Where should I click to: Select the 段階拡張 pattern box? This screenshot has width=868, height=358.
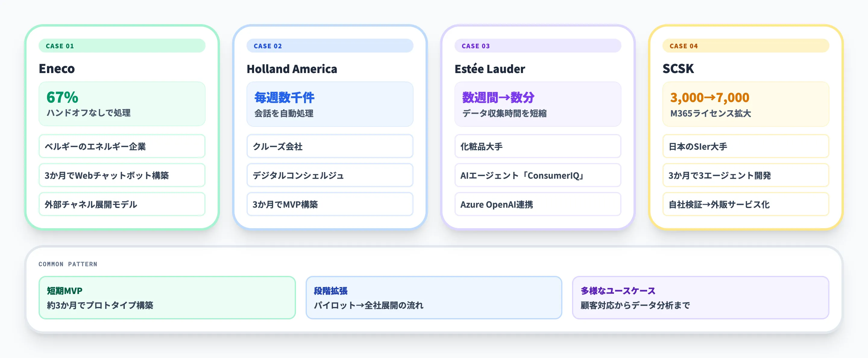pyautogui.click(x=434, y=298)
